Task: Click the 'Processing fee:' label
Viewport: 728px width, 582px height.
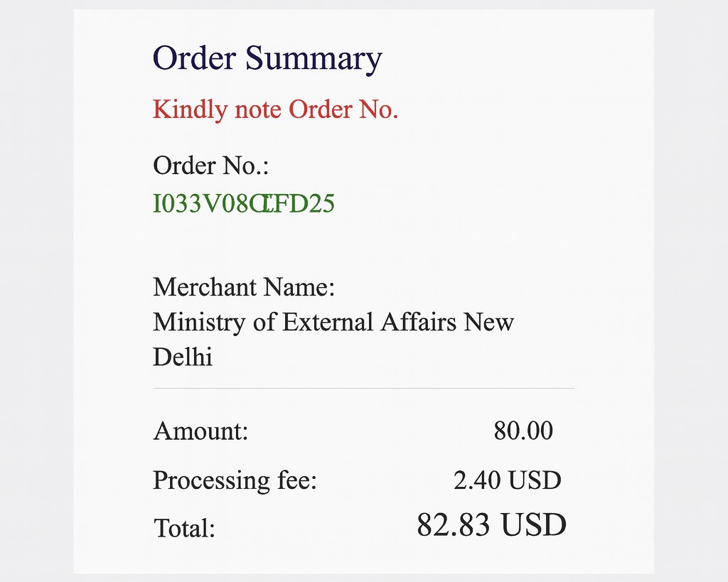Action: [x=235, y=481]
